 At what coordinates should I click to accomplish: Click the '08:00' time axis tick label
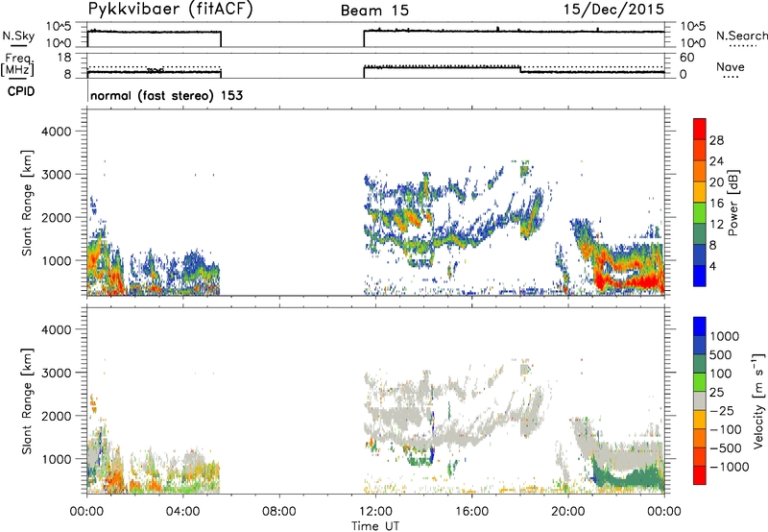278,512
